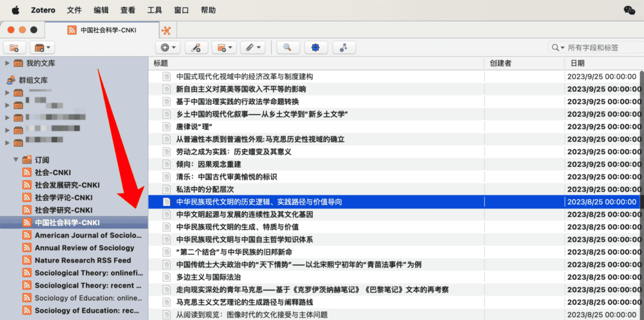Open the New Library dropdown button

[42, 48]
